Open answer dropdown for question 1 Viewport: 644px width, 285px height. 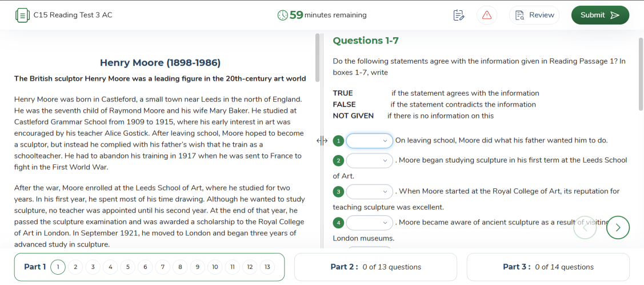[369, 141]
